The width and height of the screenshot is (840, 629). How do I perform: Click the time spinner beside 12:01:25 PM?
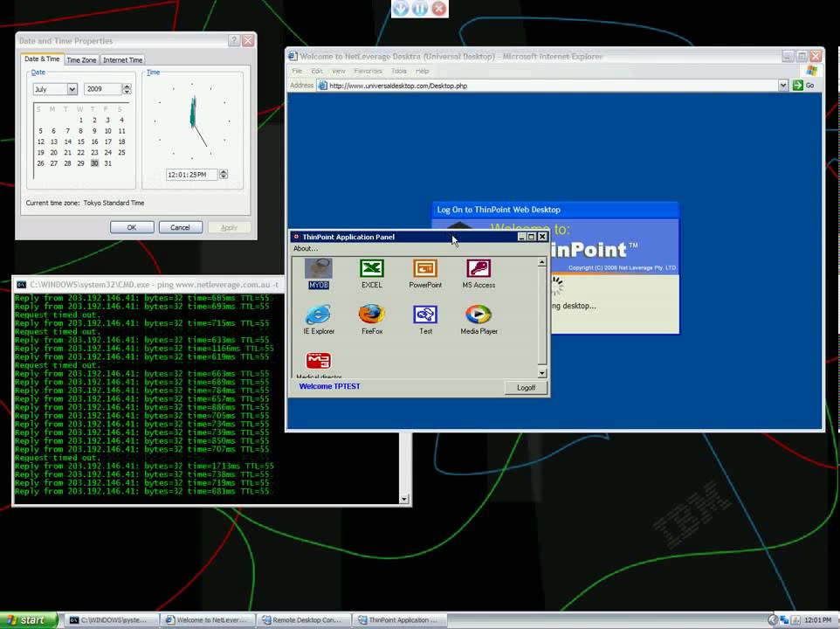click(224, 174)
